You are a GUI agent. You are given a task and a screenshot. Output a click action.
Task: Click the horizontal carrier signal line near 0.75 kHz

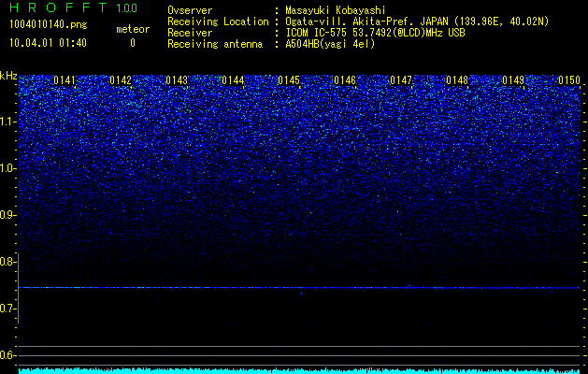pos(299,288)
